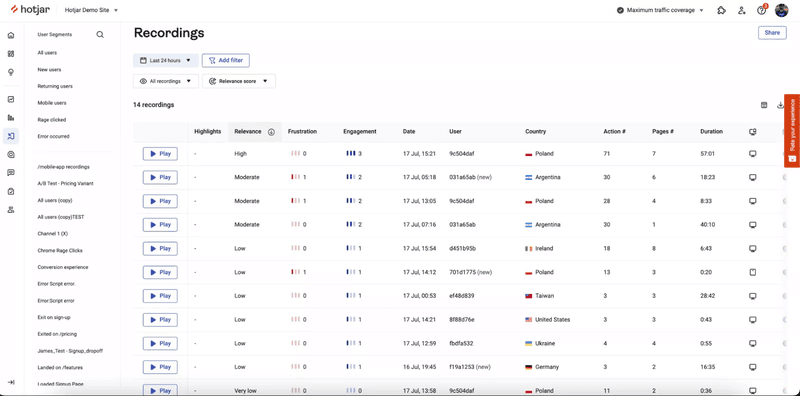Click the sort arrow on Relevance column
800x396 pixels.
point(271,132)
